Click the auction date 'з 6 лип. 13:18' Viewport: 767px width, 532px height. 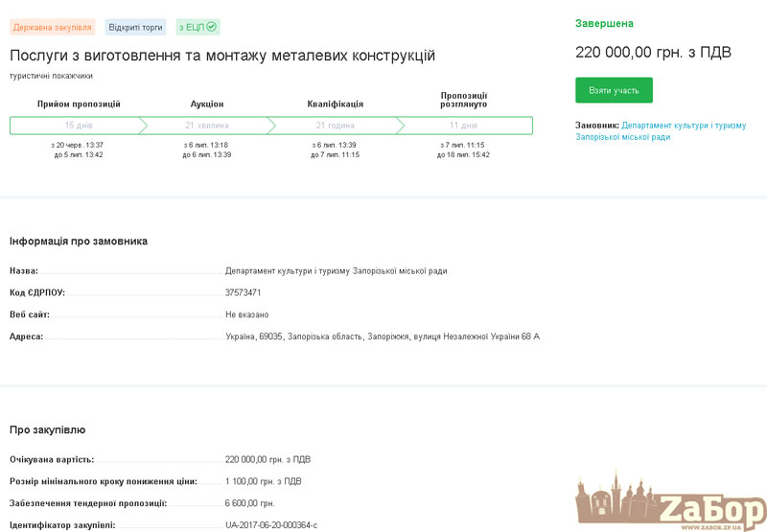[x=206, y=146]
